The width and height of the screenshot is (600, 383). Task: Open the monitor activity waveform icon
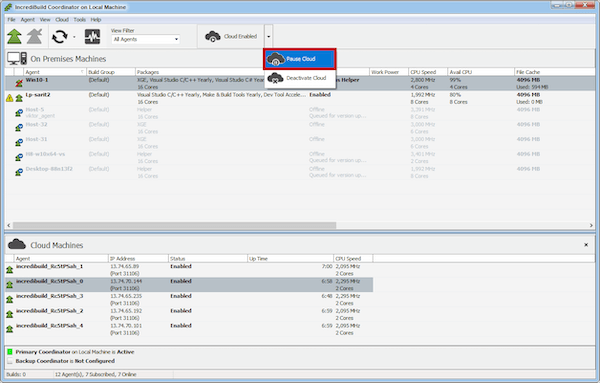coord(93,37)
